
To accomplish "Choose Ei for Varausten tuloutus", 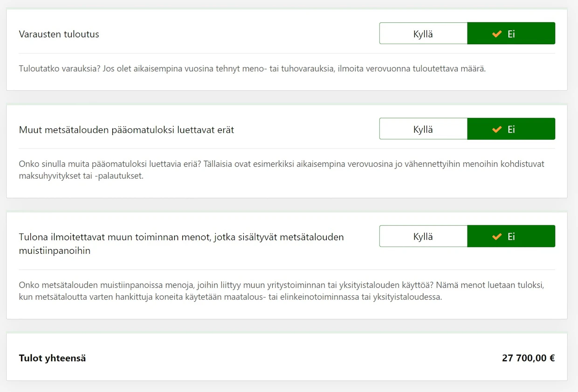I will [511, 34].
